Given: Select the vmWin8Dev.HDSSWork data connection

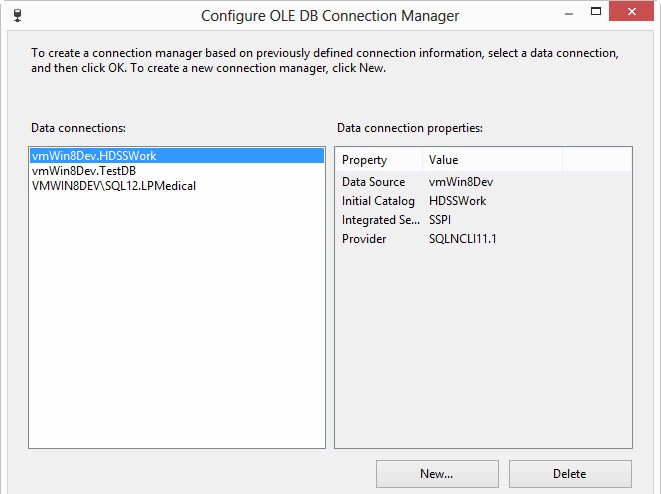Looking at the screenshot, I should pyautogui.click(x=94, y=156).
